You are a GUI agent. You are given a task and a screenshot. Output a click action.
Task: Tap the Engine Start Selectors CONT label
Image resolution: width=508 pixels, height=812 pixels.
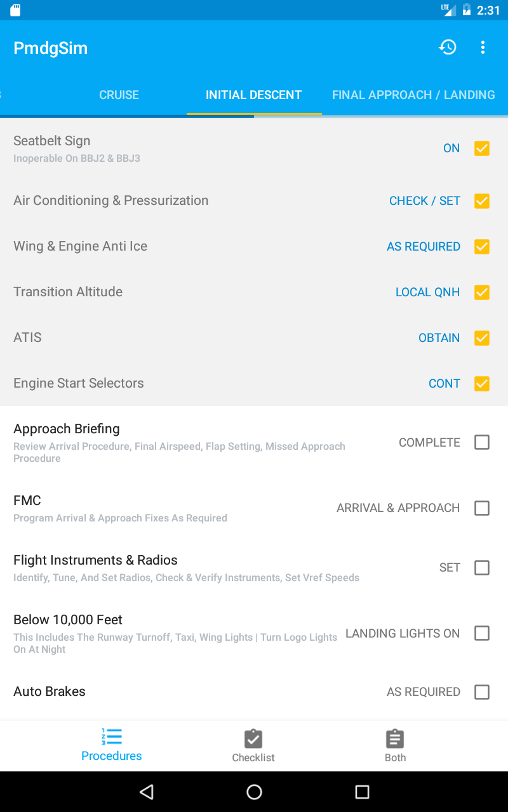444,383
